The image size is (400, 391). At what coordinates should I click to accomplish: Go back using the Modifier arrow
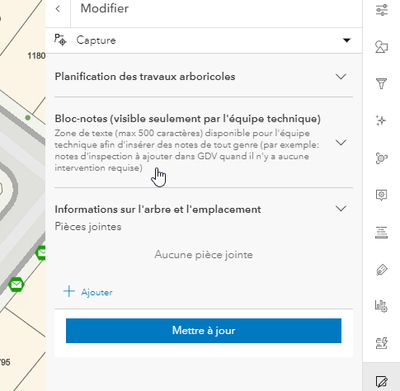click(58, 9)
